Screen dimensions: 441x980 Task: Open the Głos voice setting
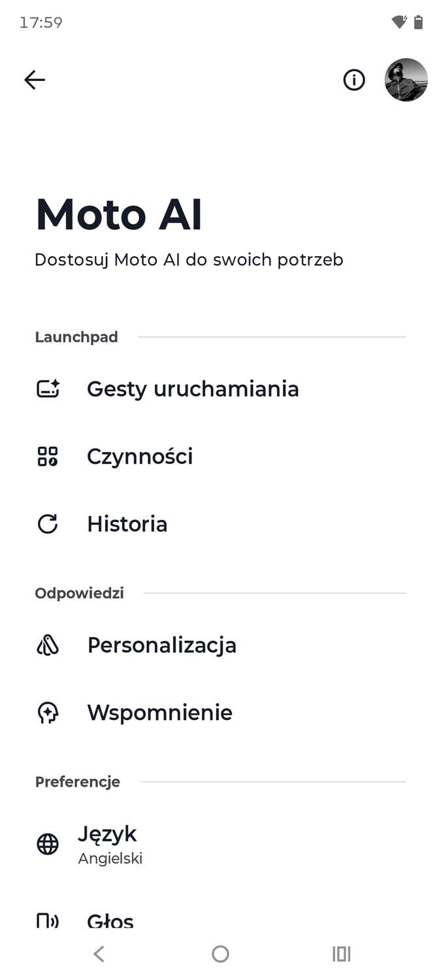[110, 921]
